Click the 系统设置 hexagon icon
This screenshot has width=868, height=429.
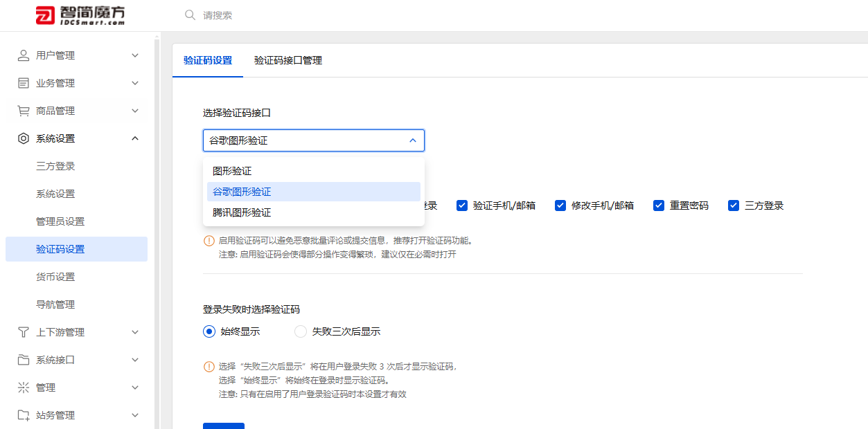[x=24, y=138]
